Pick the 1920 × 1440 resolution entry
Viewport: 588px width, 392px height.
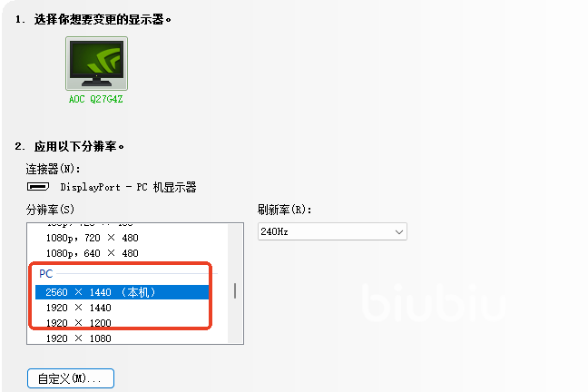122,308
